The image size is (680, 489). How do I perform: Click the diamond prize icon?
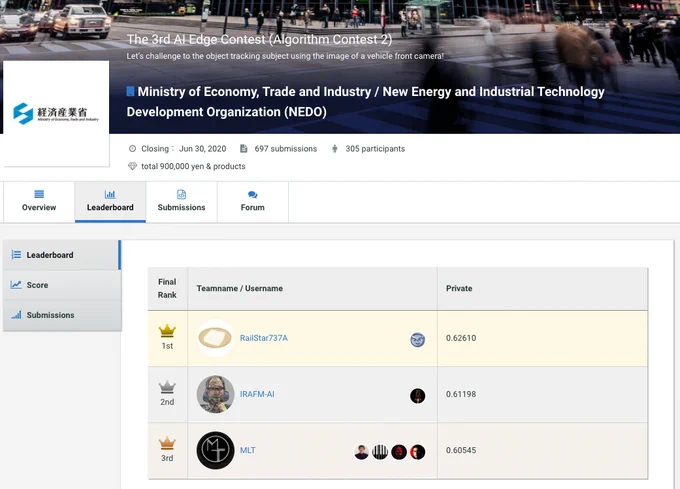pos(132,166)
